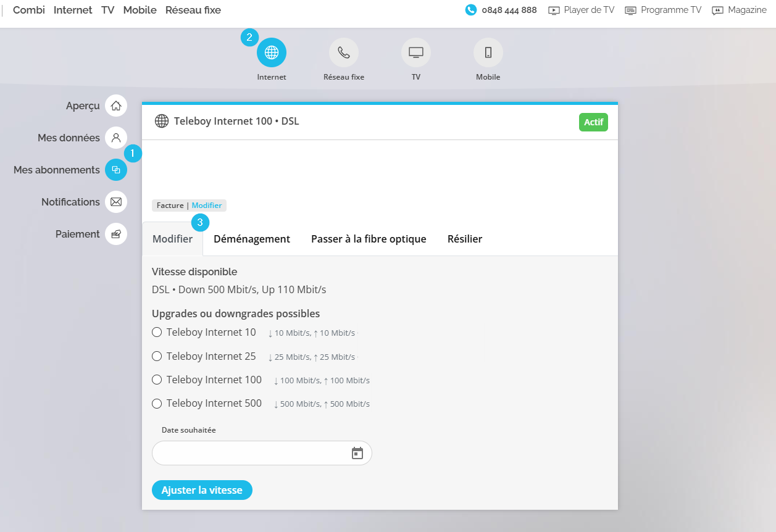Image resolution: width=776 pixels, height=532 pixels.
Task: Click the phone number 0848 444 888
Action: tap(509, 10)
